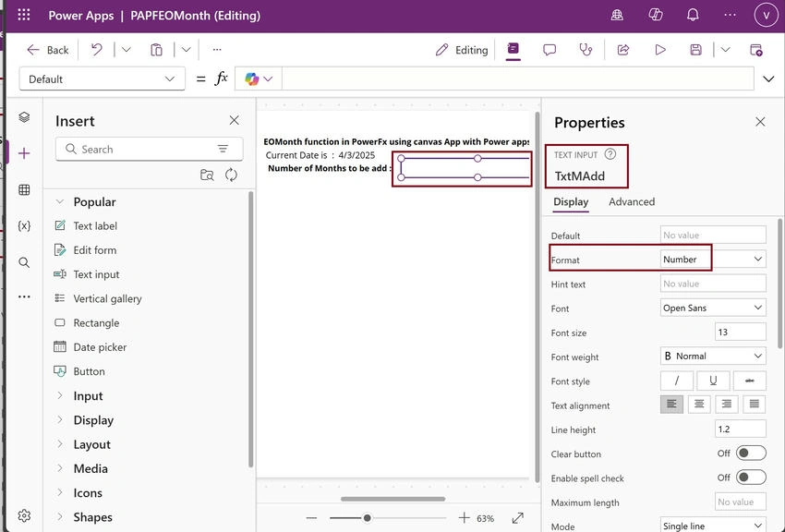Open the Search icon in left sidebar

[24, 262]
